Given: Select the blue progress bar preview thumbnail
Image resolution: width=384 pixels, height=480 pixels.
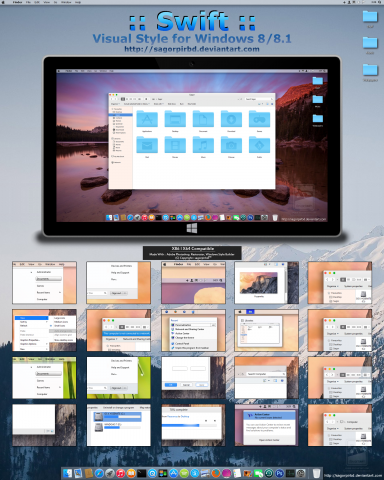Looking at the screenshot, I should point(193,425).
